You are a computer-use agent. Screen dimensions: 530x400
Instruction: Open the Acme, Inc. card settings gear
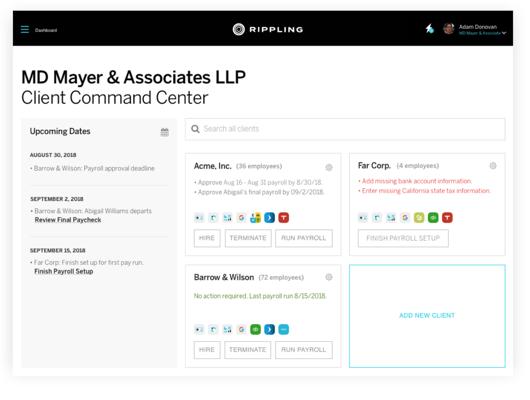click(x=329, y=167)
